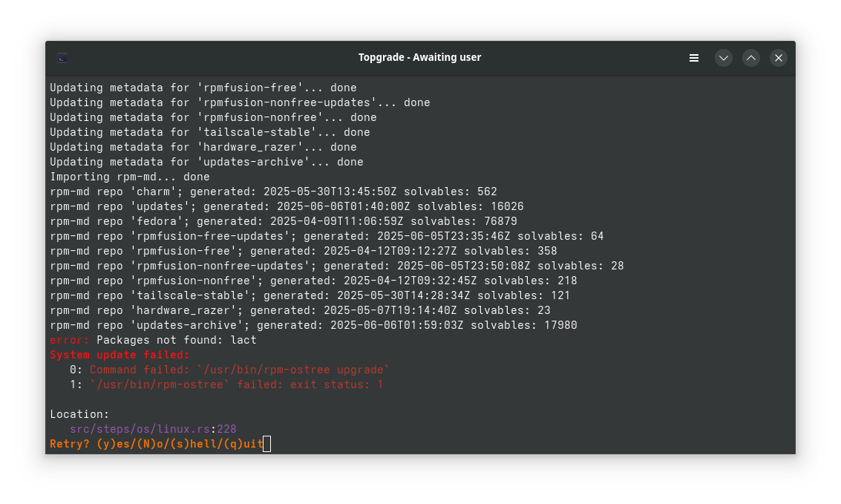The image size is (841, 504).
Task: Click the downward chevron window control
Action: point(723,57)
